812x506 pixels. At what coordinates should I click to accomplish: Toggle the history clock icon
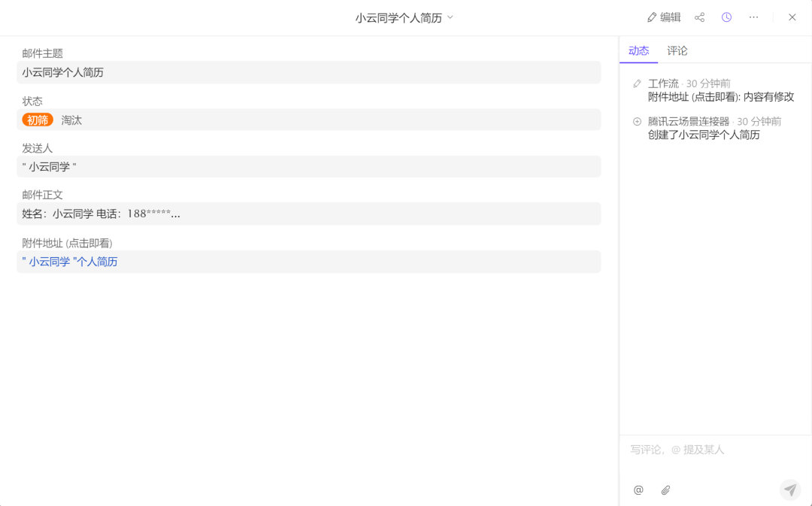tap(726, 17)
